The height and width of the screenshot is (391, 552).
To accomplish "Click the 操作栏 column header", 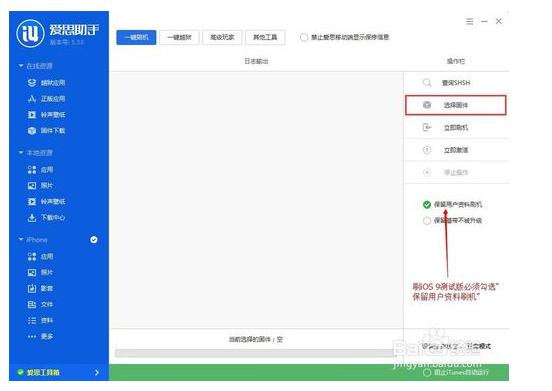I will 456,61.
